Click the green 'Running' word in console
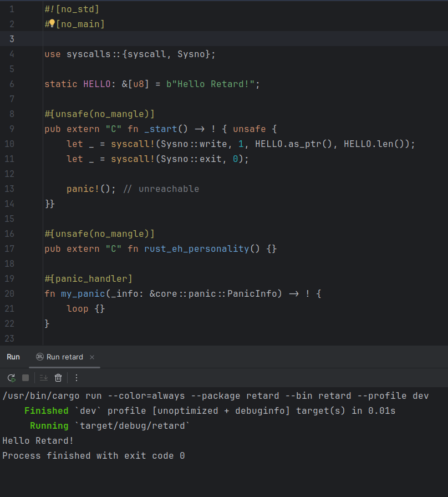The image size is (448, 497). click(x=49, y=425)
